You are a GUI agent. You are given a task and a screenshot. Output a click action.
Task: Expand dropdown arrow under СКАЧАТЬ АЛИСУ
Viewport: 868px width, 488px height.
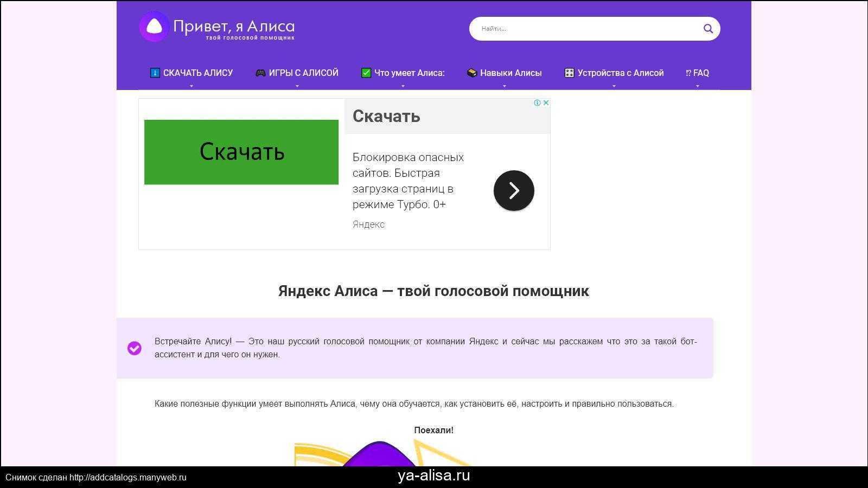click(191, 86)
